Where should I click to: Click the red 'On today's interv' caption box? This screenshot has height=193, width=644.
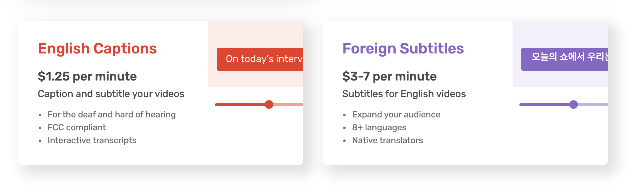coord(260,59)
